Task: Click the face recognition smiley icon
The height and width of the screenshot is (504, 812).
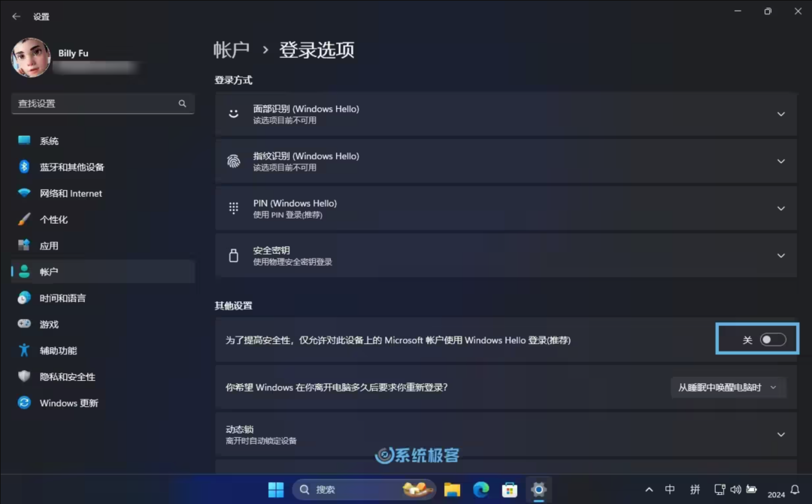Action: (234, 114)
